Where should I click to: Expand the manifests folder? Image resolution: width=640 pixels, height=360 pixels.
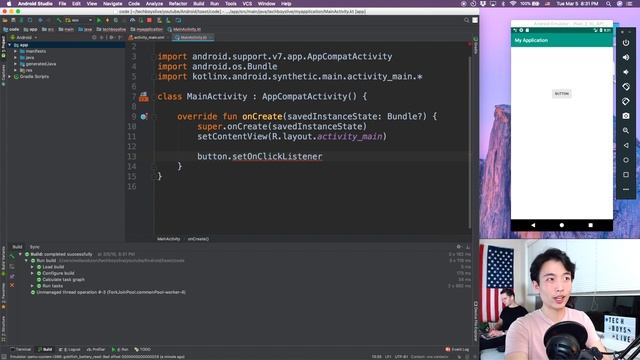pyautogui.click(x=16, y=51)
